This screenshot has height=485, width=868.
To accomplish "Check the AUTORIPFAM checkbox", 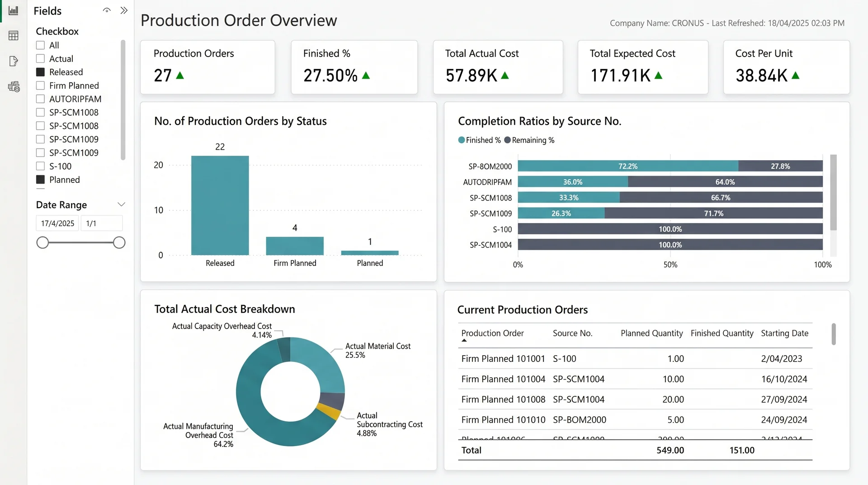I will pyautogui.click(x=40, y=99).
